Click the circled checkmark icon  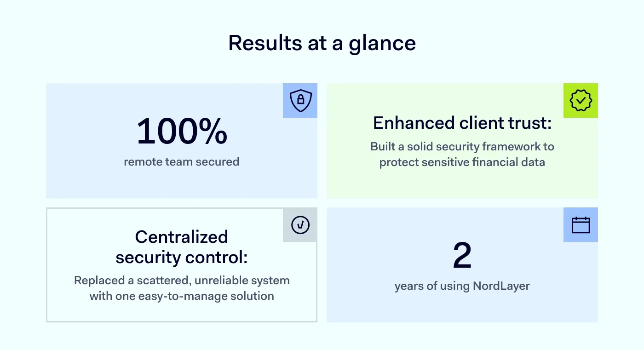pos(300,225)
